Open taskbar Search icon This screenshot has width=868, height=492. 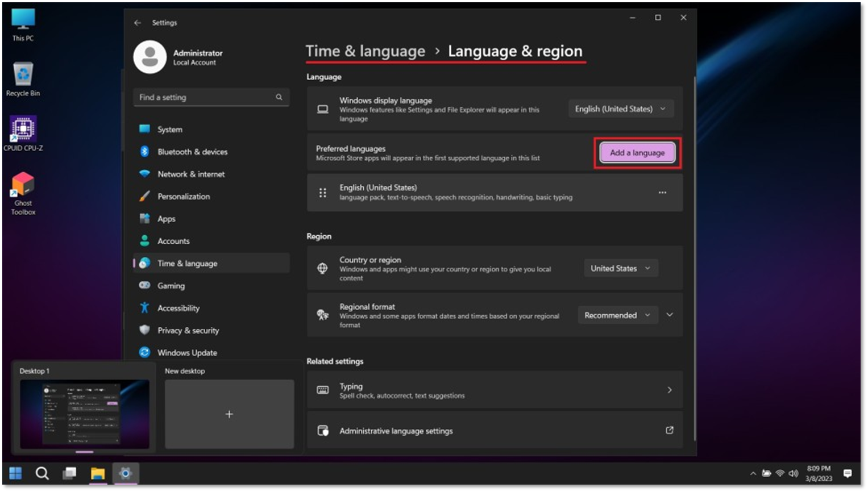[x=42, y=473]
